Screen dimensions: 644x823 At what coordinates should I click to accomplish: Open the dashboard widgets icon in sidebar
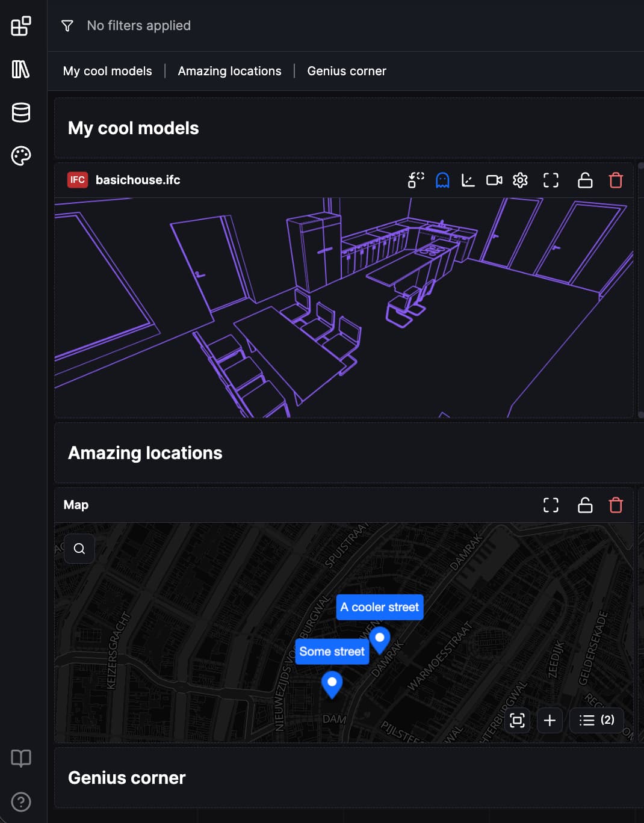coord(21,26)
